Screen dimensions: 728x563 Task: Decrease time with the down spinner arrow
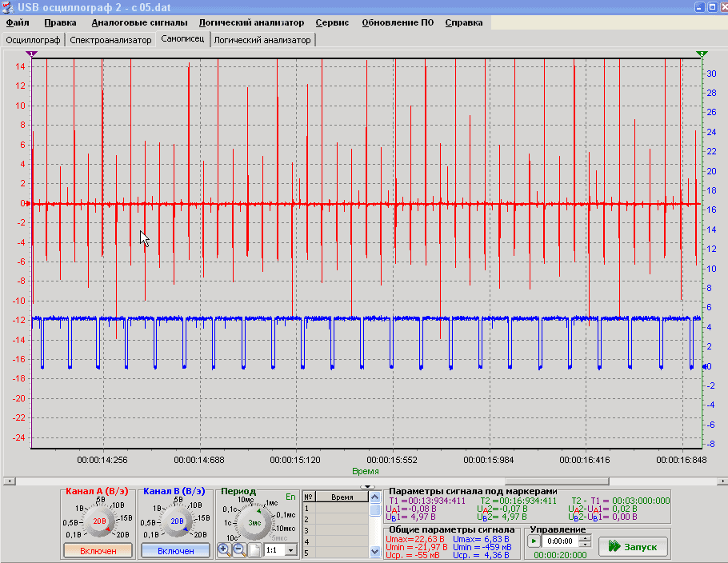coord(586,544)
